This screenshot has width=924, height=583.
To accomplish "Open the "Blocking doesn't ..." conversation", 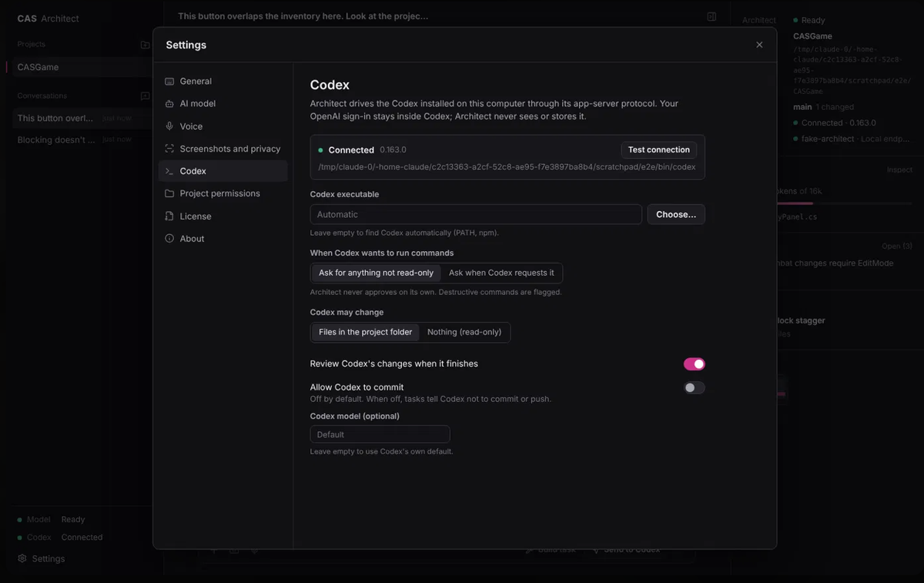I will [80, 139].
